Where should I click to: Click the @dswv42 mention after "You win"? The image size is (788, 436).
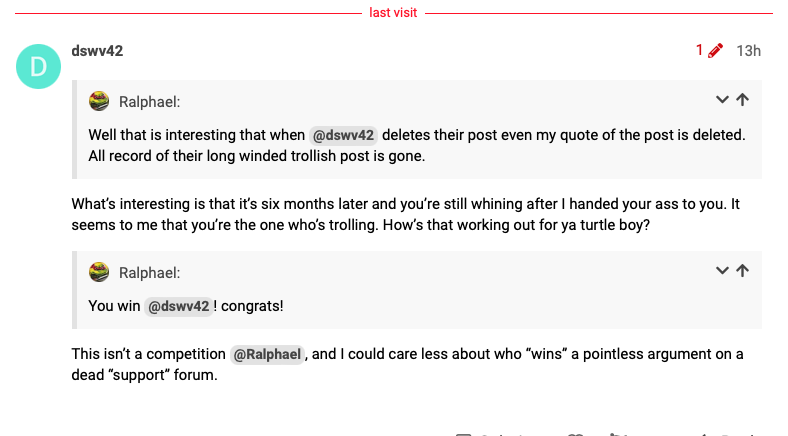[178, 306]
